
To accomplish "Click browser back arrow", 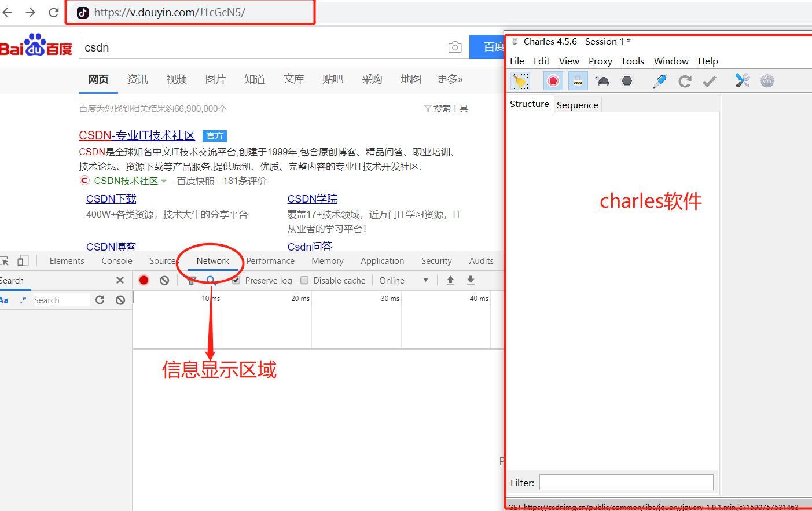I will tap(7, 12).
